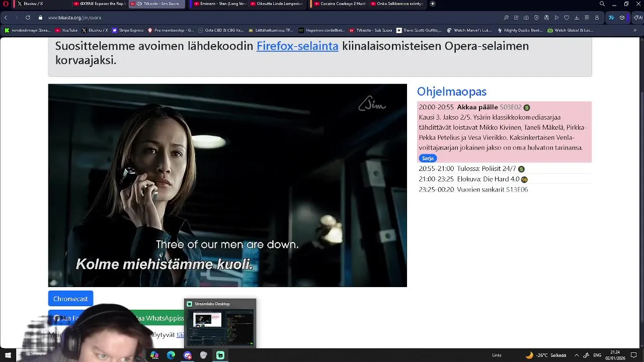Open the notification center icon

pos(634,355)
